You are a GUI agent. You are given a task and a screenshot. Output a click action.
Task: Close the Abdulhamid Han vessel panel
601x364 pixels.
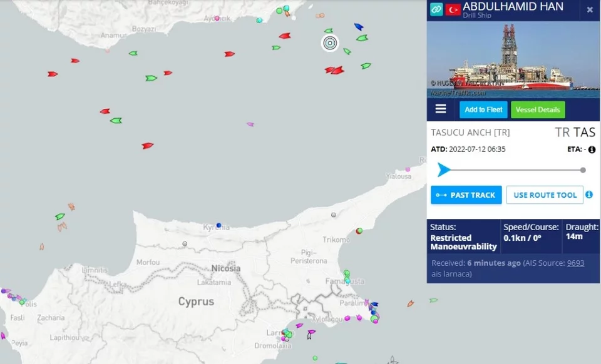coord(590,9)
